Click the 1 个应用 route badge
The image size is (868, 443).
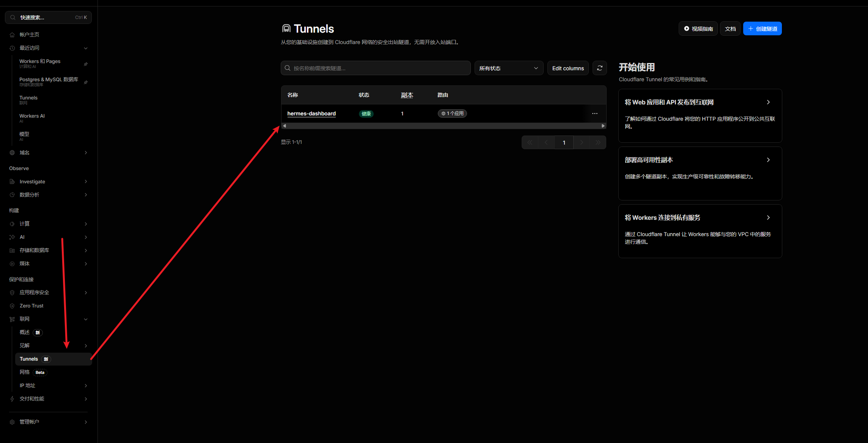[x=452, y=114]
